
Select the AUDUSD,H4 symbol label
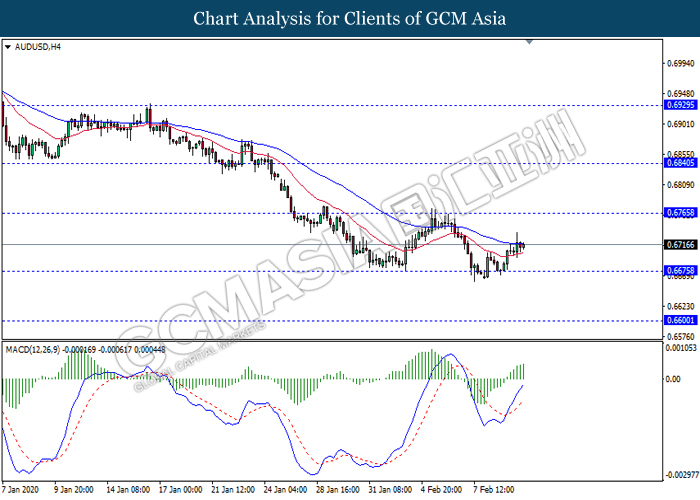(x=37, y=47)
